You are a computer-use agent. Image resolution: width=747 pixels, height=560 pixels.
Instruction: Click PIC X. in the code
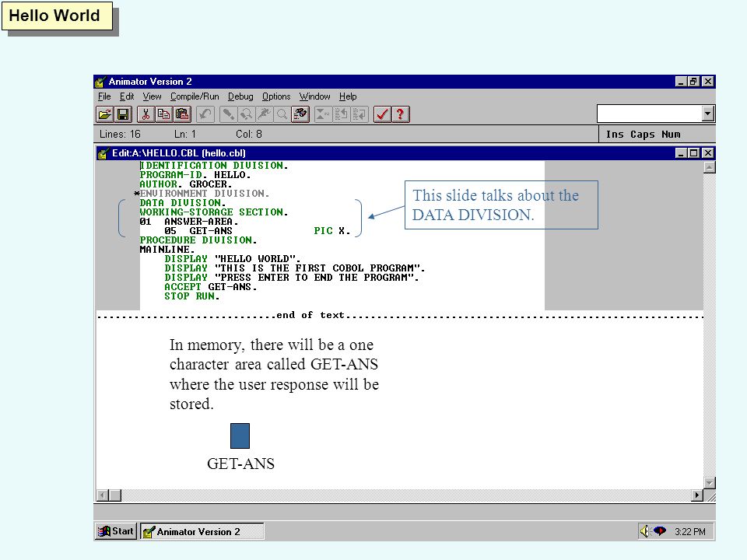(x=332, y=230)
